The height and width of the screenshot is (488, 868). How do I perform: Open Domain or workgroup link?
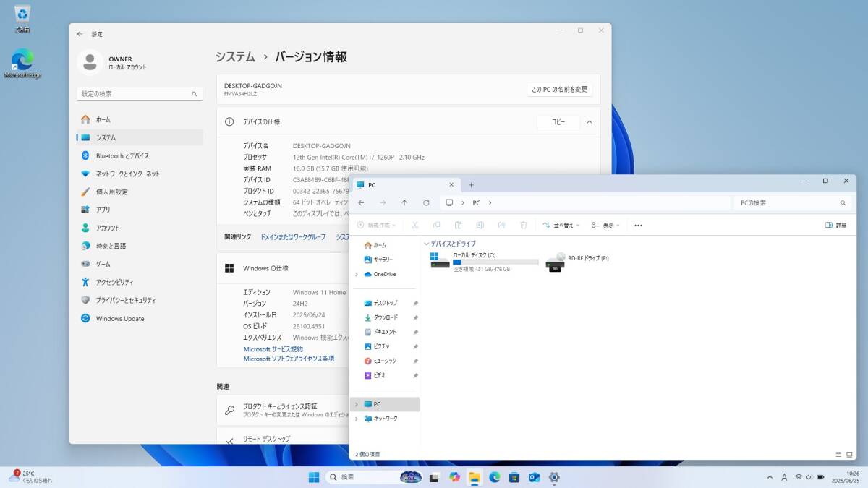293,237
